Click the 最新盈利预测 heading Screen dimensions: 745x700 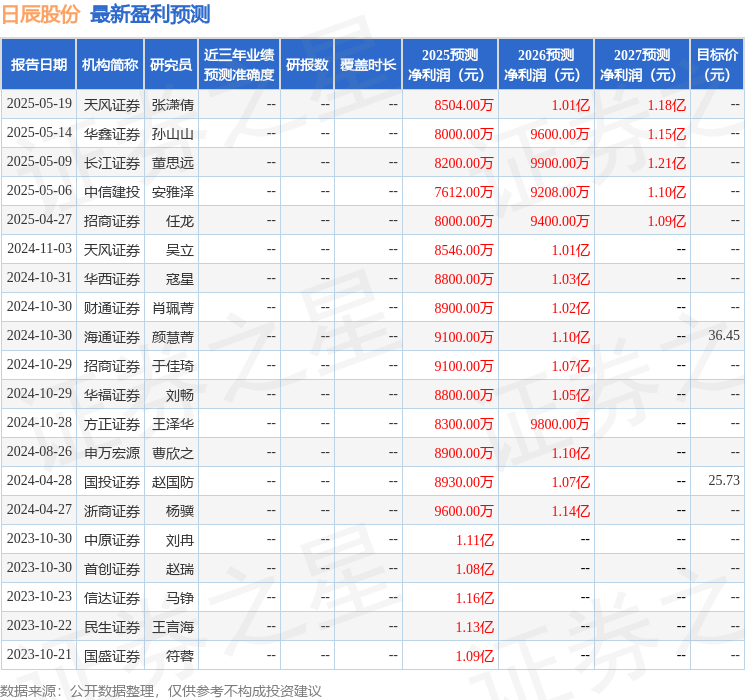(150, 14)
